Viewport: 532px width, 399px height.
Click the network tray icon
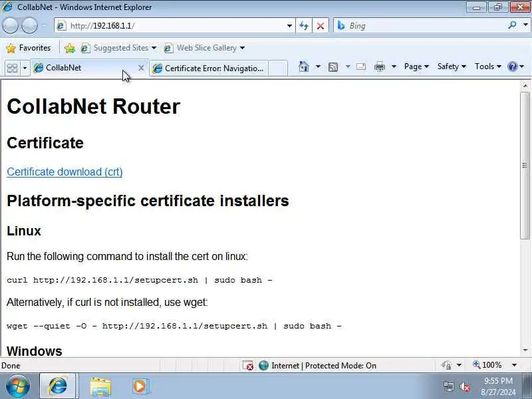tap(448, 387)
